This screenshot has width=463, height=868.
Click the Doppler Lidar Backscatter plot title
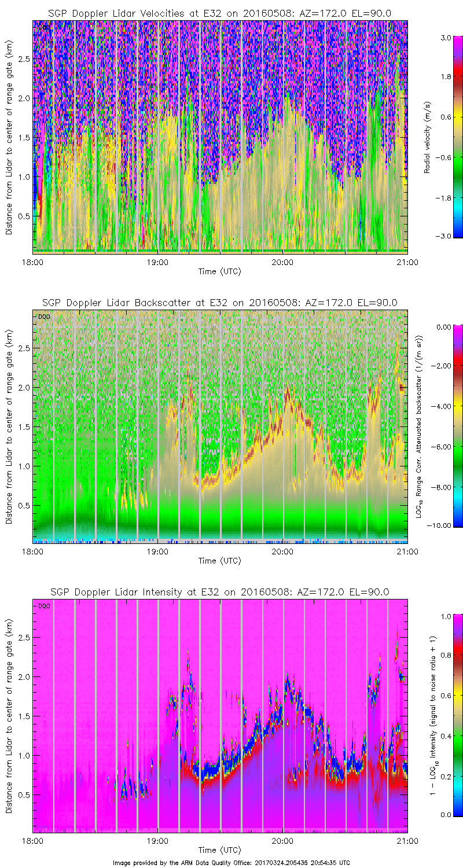[219, 302]
